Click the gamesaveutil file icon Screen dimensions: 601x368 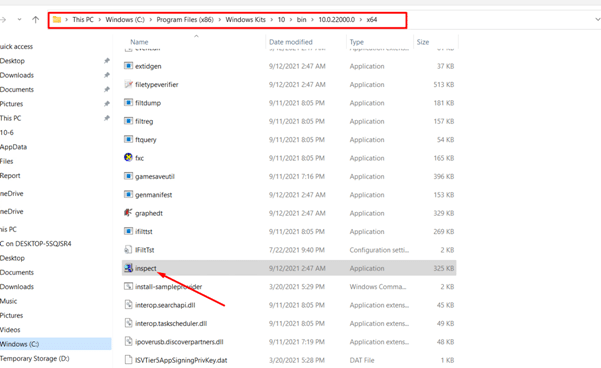pos(128,176)
